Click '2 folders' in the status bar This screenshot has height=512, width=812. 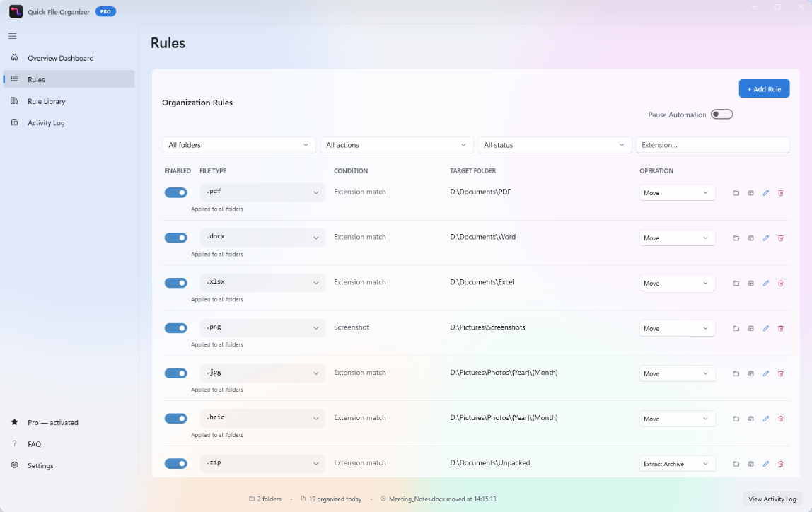pyautogui.click(x=265, y=499)
